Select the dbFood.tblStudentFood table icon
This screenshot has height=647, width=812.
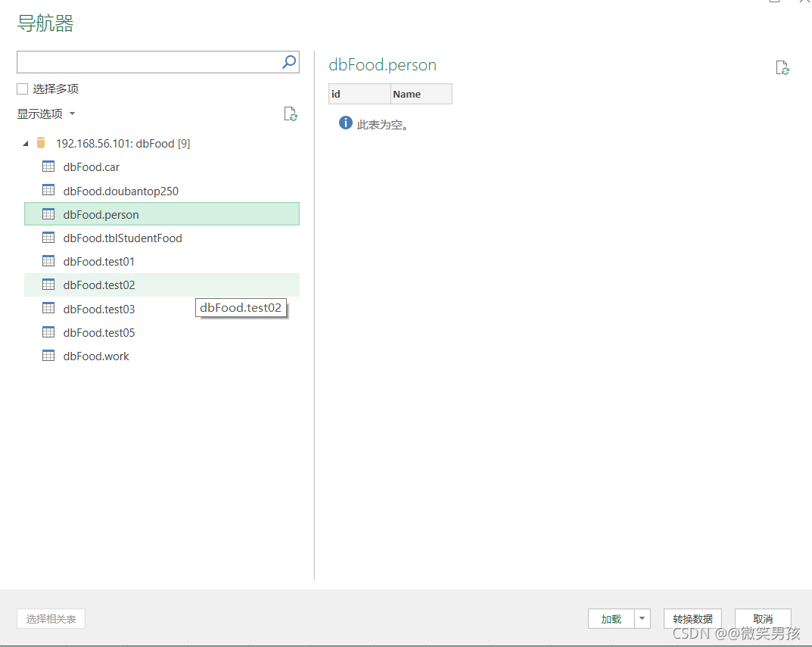(48, 238)
